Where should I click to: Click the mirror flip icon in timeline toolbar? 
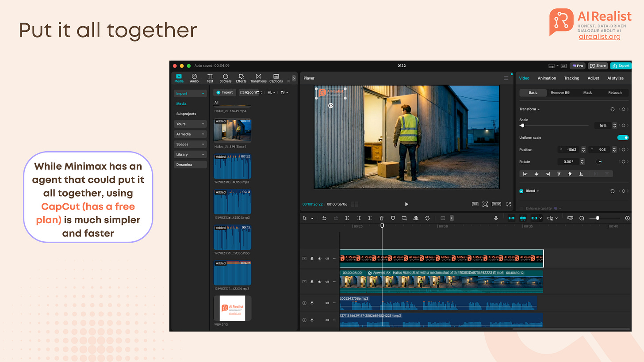[416, 218]
